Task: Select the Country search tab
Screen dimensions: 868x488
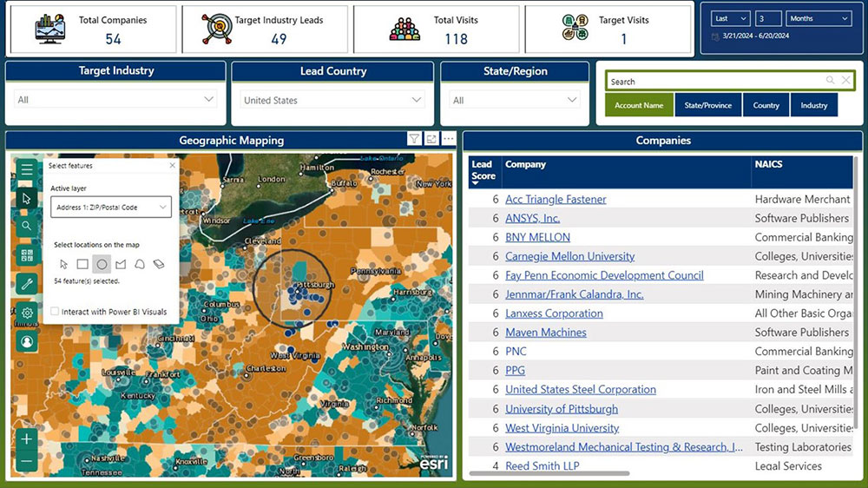Action: point(766,105)
